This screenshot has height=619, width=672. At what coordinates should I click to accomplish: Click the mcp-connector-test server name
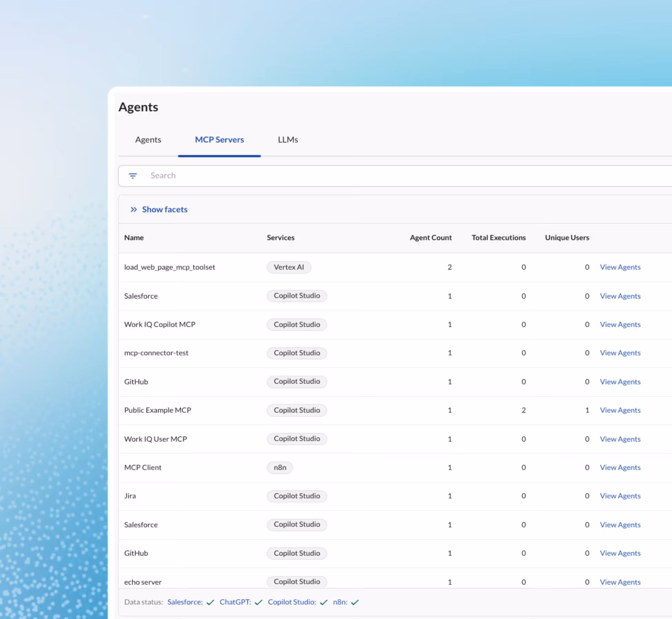point(156,353)
